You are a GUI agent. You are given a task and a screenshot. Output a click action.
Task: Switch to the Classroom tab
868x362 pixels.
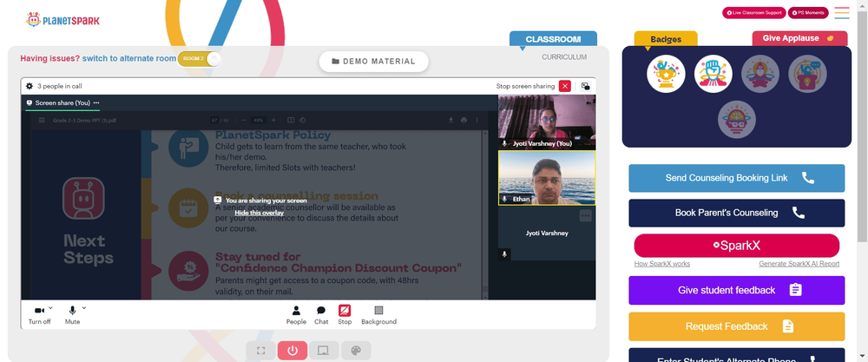tap(553, 39)
